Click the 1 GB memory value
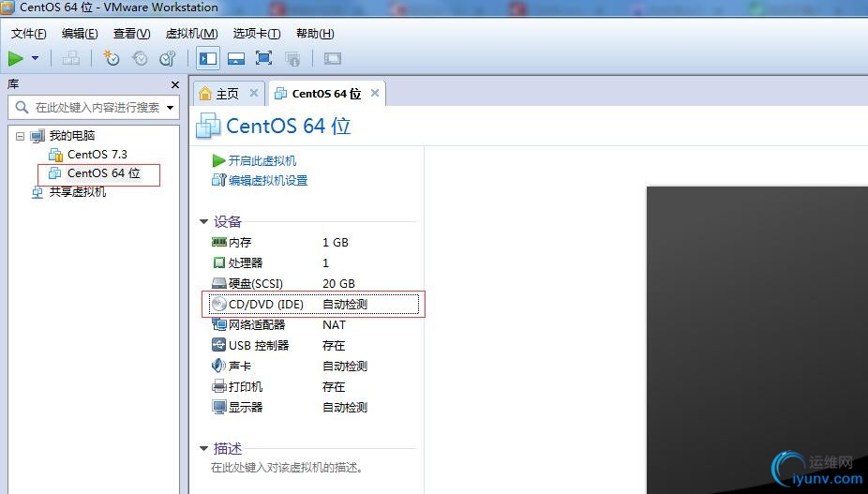 (336, 243)
